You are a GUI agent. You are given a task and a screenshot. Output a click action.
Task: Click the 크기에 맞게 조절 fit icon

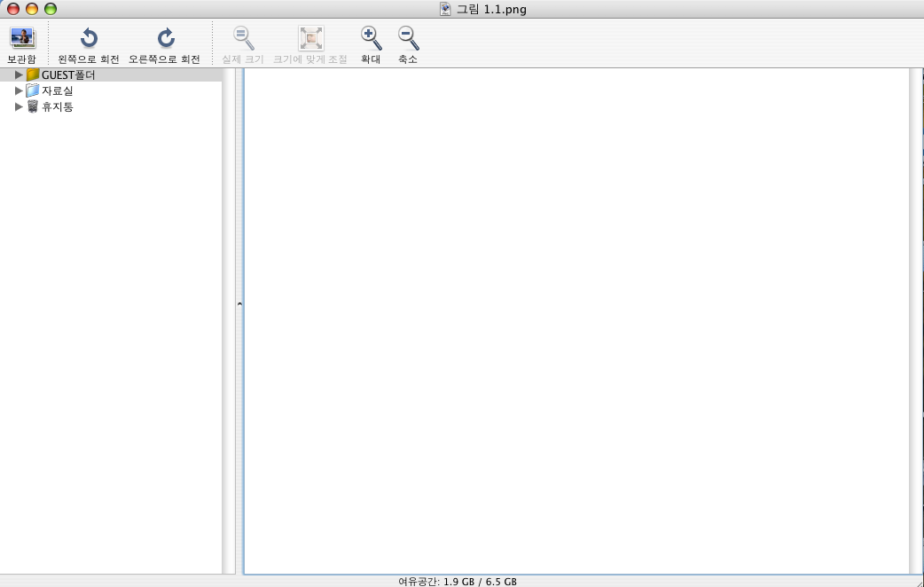click(310, 38)
